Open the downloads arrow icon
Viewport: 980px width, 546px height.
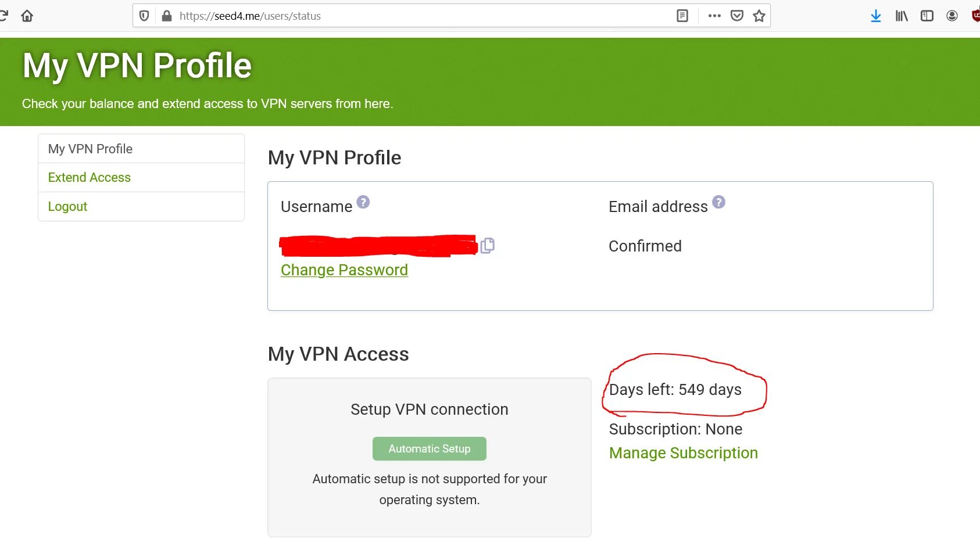[876, 16]
